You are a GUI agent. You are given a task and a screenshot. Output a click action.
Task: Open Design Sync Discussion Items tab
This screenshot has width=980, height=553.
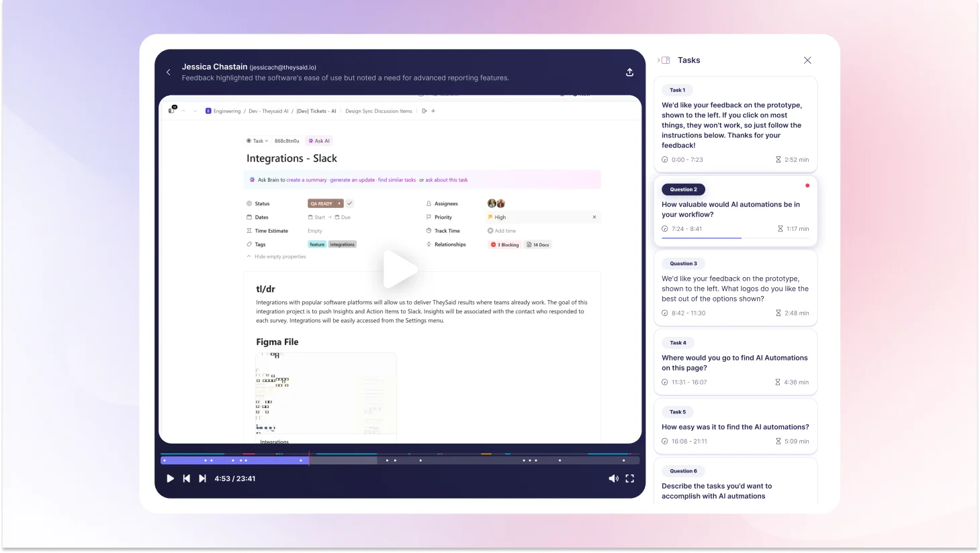pyautogui.click(x=379, y=111)
